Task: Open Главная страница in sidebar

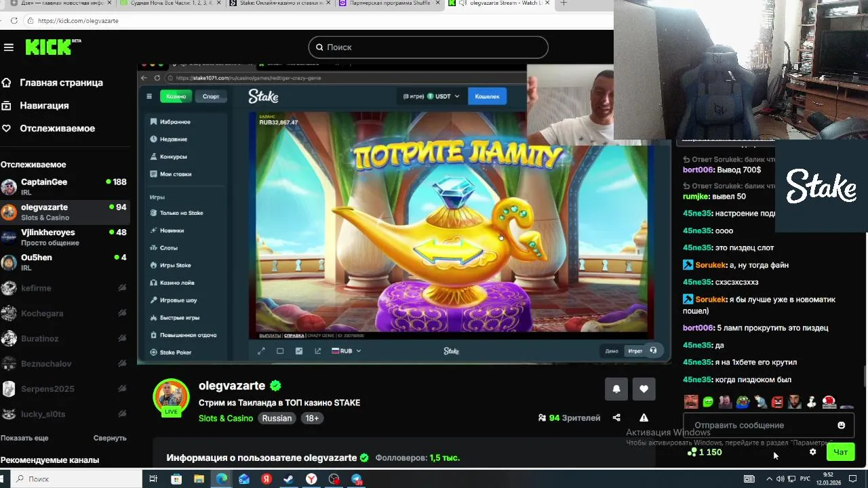Action: 62,83
